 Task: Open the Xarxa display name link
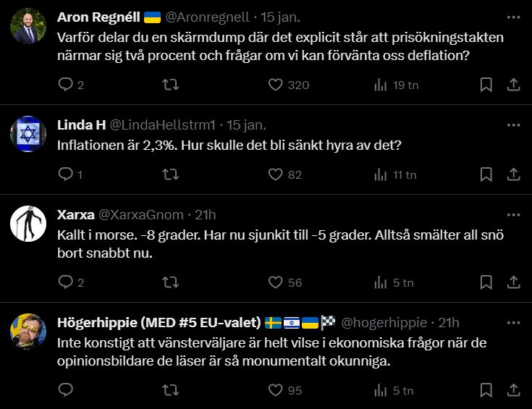click(75, 215)
